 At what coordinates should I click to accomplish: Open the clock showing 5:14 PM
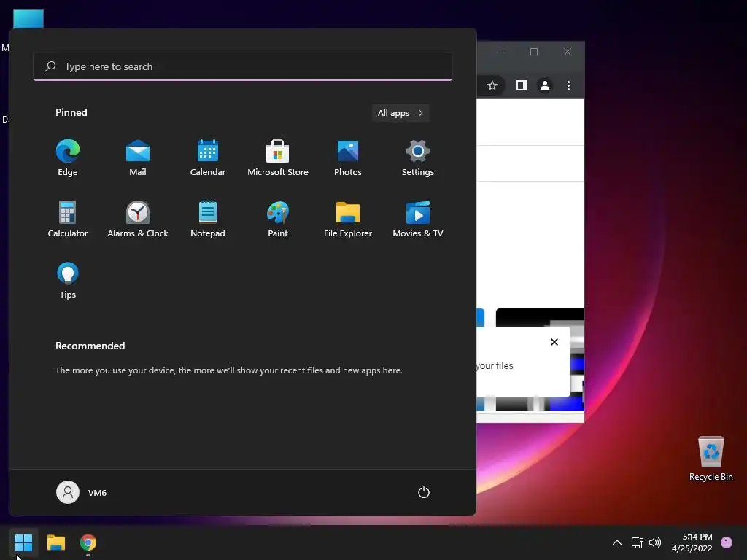692,542
